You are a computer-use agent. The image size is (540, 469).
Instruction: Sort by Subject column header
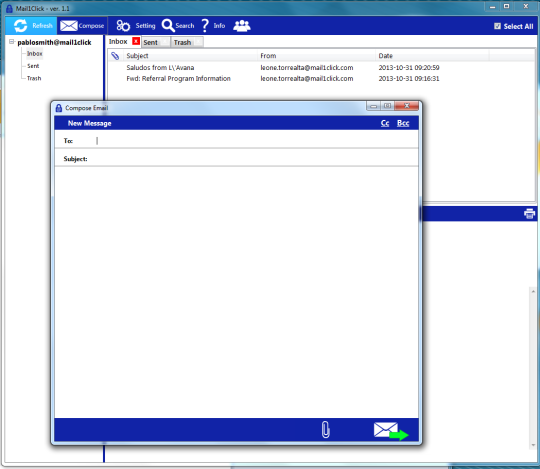pos(137,56)
